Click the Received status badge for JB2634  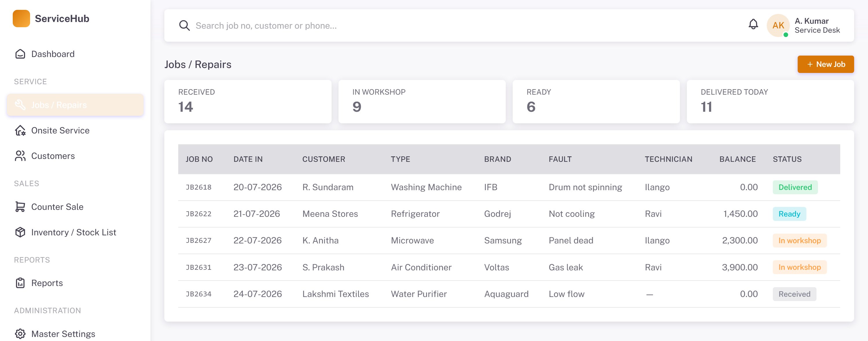pyautogui.click(x=794, y=294)
